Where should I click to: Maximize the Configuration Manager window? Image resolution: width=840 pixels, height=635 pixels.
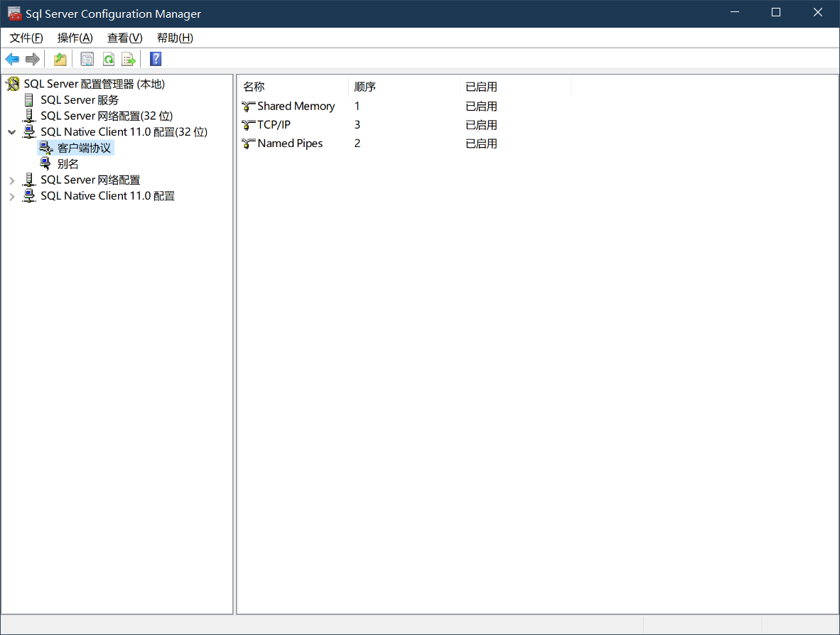776,12
